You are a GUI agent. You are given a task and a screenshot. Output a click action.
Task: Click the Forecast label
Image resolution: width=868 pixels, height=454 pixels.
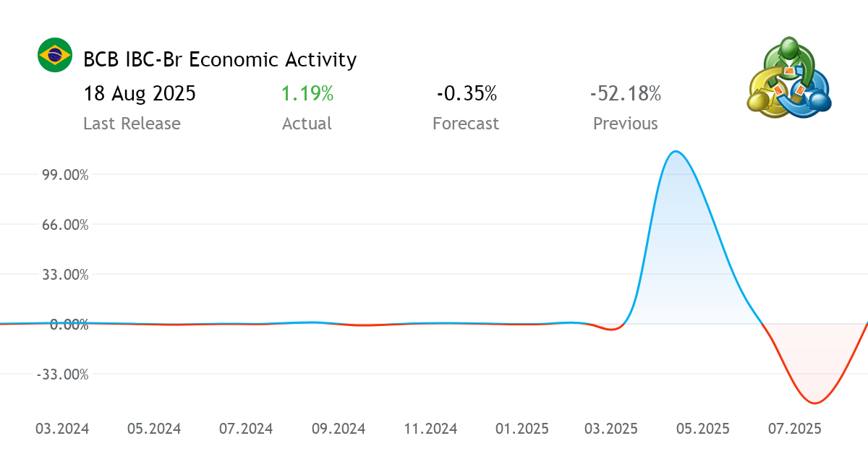466,124
